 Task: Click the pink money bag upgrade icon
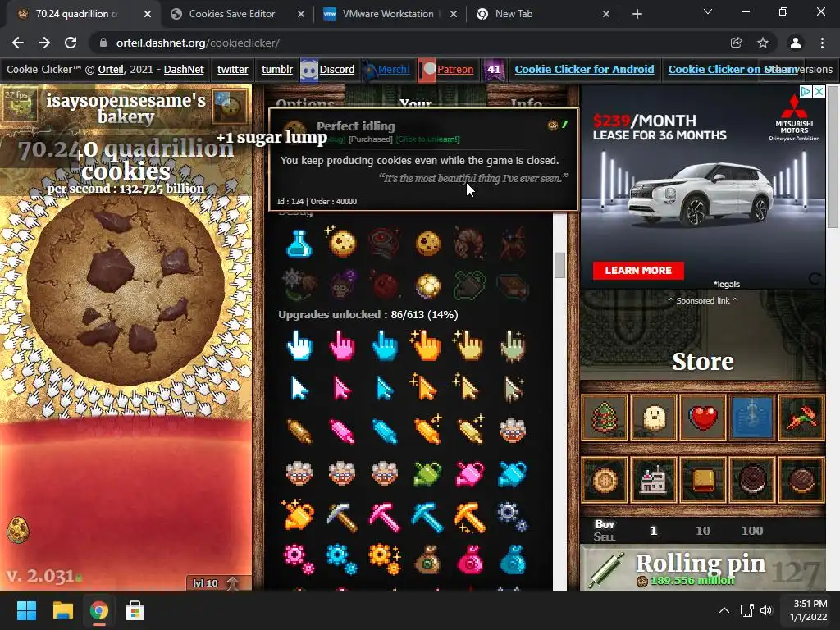(x=469, y=559)
